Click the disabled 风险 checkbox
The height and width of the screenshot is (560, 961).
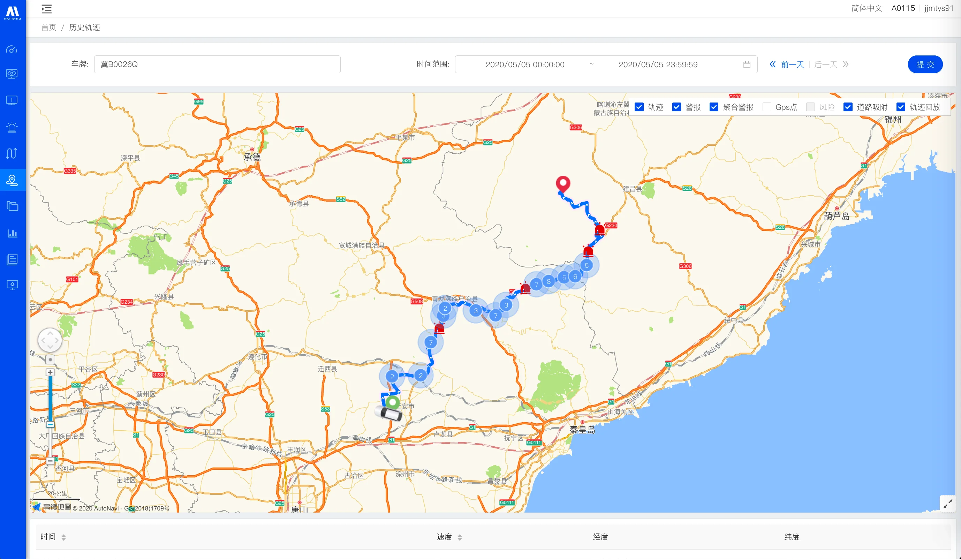pos(810,107)
